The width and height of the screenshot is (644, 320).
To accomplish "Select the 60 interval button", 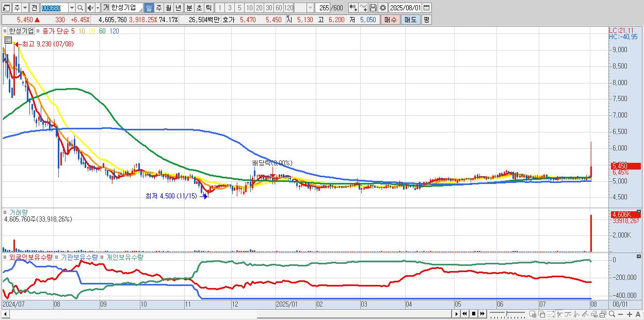I will pyautogui.click(x=279, y=8).
